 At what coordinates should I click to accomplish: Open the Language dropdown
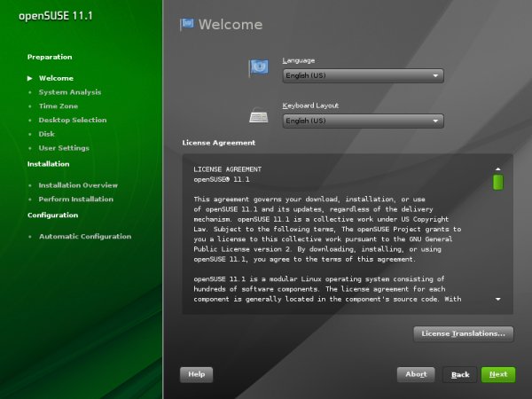[363, 75]
